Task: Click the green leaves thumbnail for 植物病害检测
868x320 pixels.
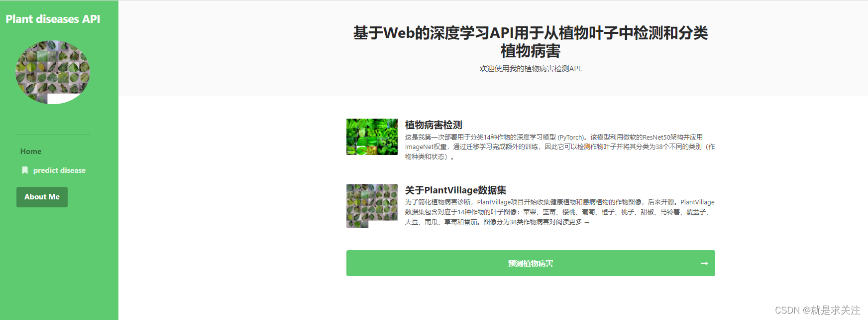Action: click(x=372, y=137)
